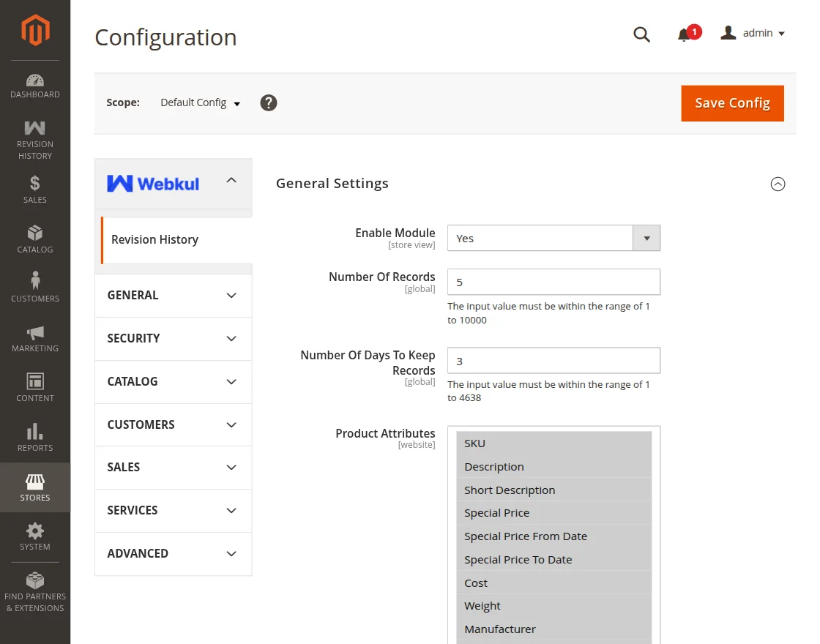Open the Marketing megaphone menu
This screenshot has height=644, width=820.
pos(35,338)
